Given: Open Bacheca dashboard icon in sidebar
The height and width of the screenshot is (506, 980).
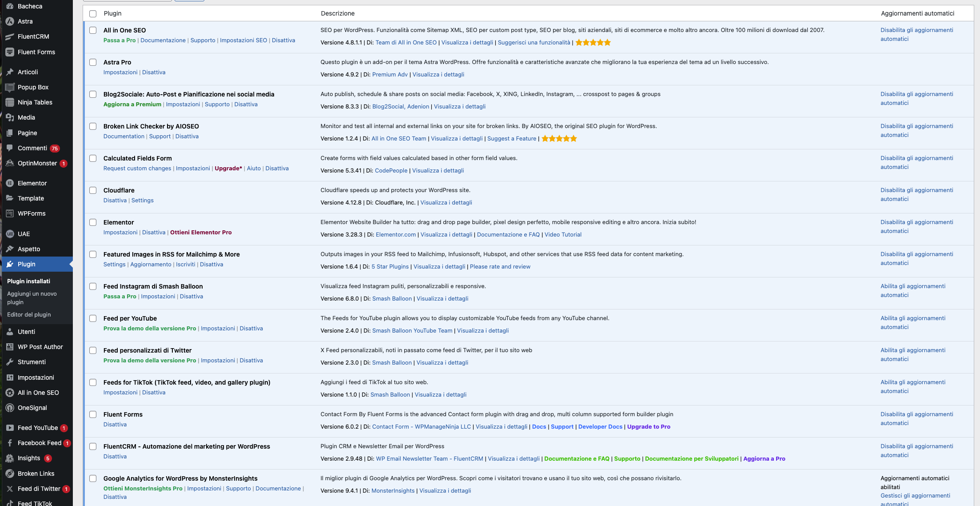Looking at the screenshot, I should click(x=10, y=6).
